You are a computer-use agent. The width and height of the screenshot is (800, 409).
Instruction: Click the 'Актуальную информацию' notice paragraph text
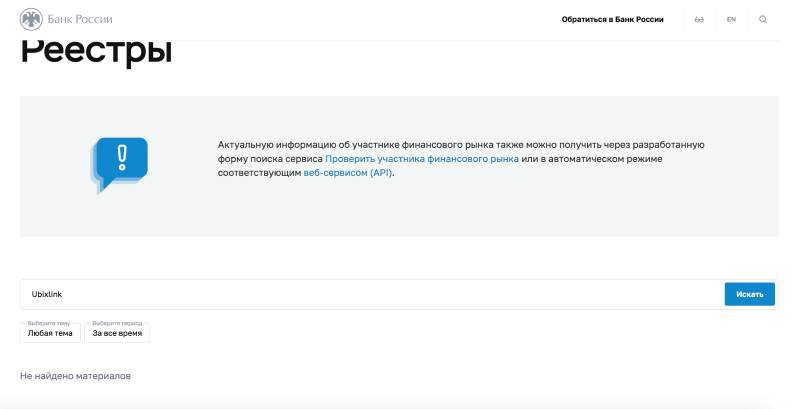467,145
